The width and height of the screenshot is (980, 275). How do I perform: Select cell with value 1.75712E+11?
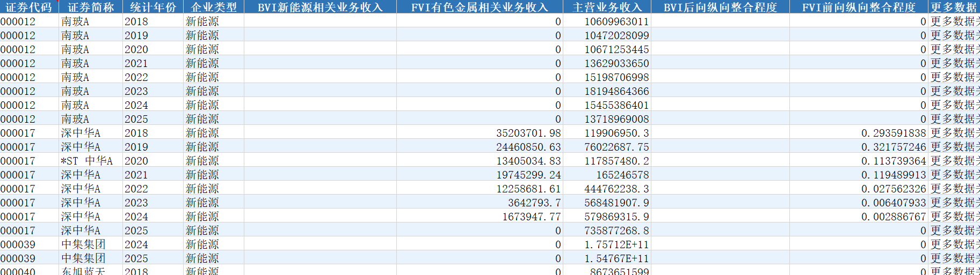point(607,244)
